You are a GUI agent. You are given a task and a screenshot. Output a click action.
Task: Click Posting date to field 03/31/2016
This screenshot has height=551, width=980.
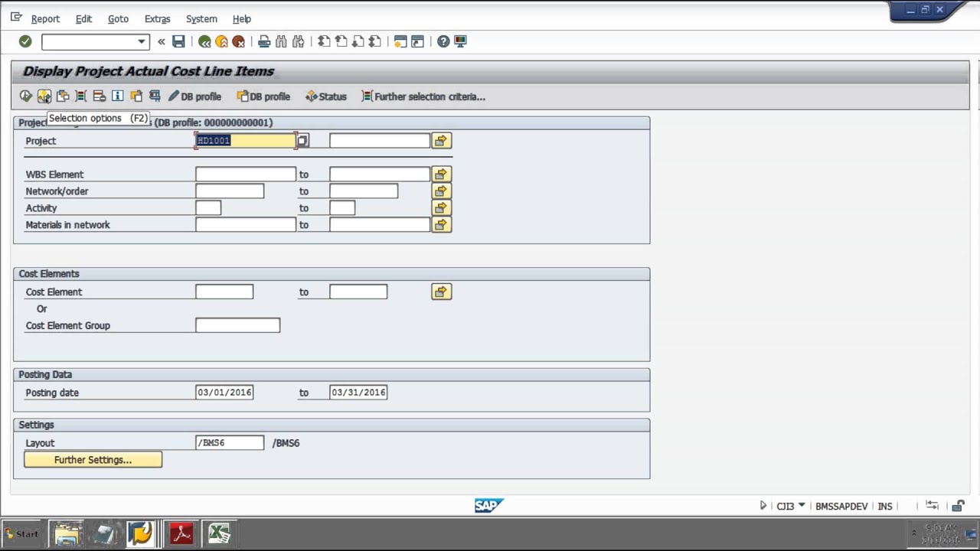coord(358,393)
